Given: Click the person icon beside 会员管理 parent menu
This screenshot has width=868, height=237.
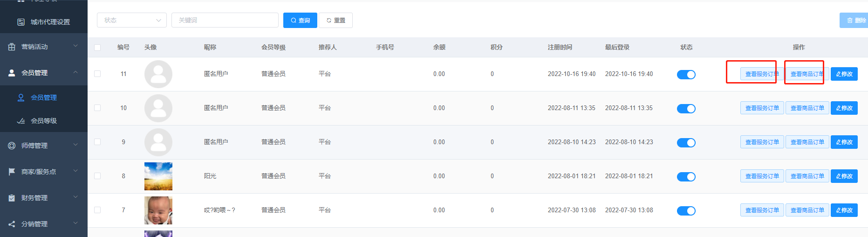Looking at the screenshot, I should coord(12,73).
